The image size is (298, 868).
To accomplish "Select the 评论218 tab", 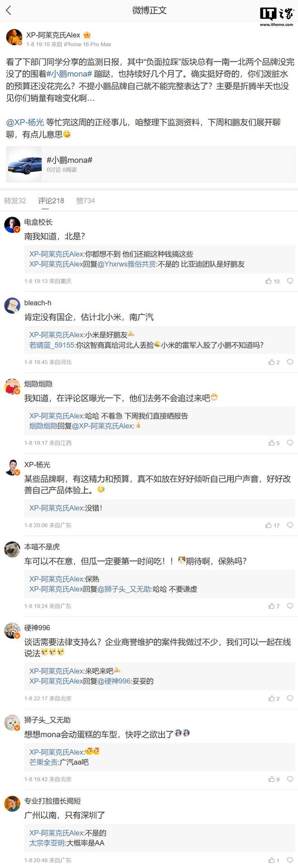I will 51,201.
